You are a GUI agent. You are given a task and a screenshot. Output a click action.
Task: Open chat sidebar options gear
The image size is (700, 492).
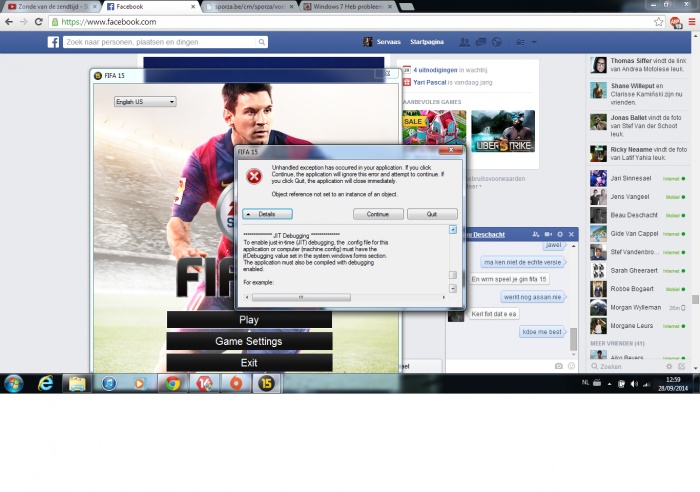coord(669,367)
